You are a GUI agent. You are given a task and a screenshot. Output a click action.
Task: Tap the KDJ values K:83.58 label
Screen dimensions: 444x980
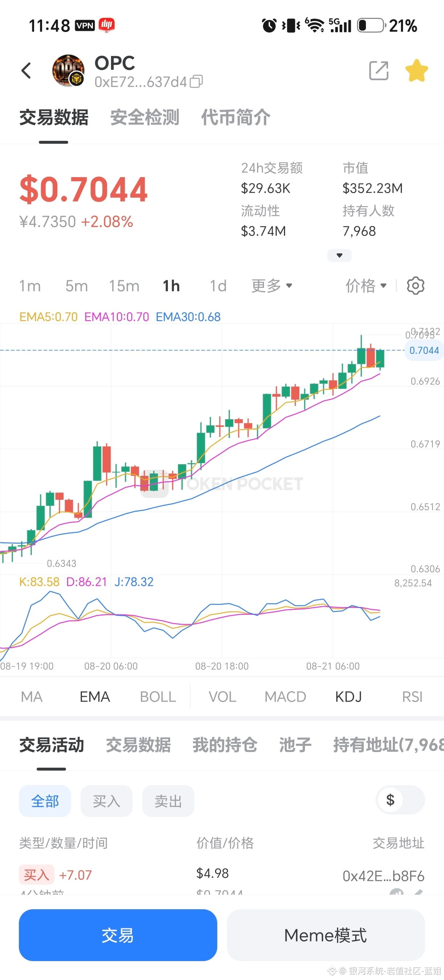[40, 582]
